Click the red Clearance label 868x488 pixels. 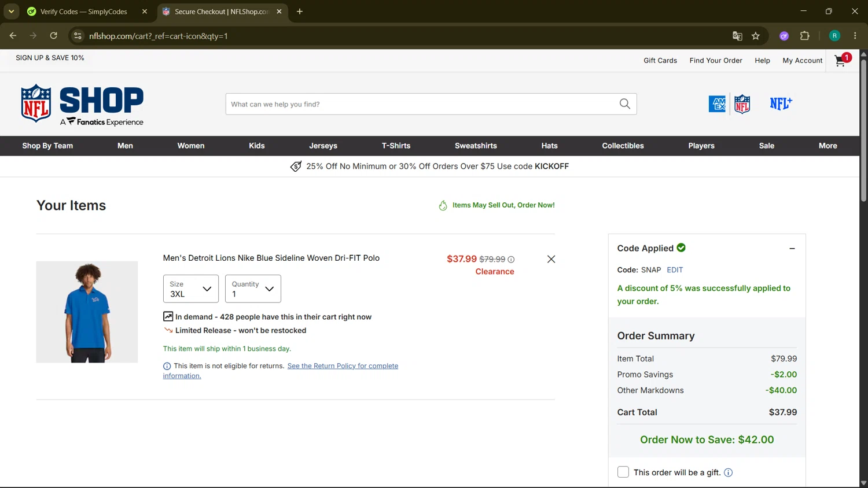coord(495,272)
